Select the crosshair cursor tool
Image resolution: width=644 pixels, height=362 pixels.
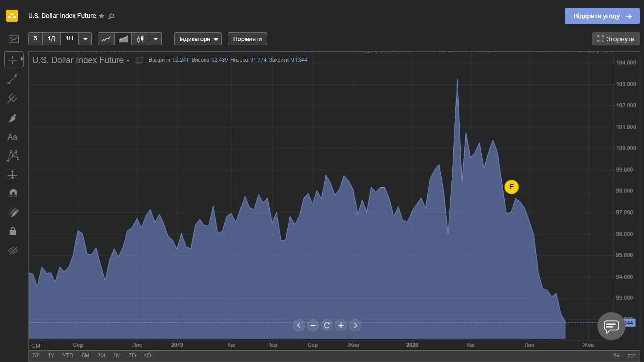[12, 60]
